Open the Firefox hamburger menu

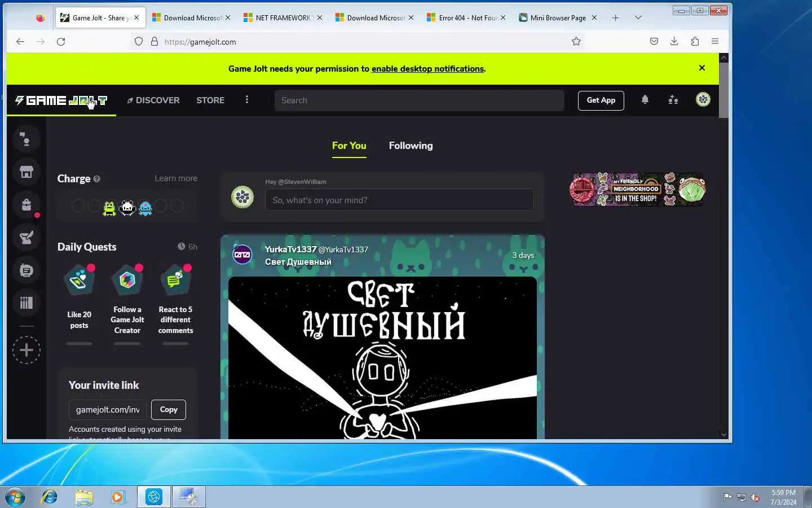tap(715, 41)
